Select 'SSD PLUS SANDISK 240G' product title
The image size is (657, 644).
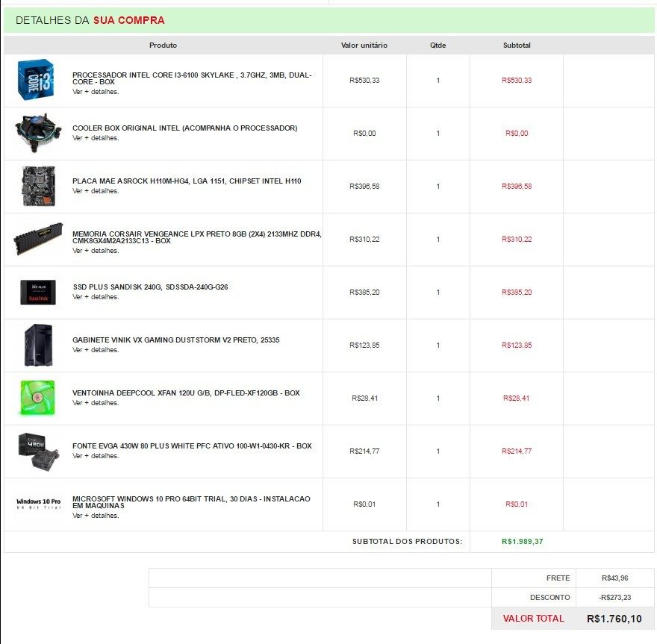150,287
